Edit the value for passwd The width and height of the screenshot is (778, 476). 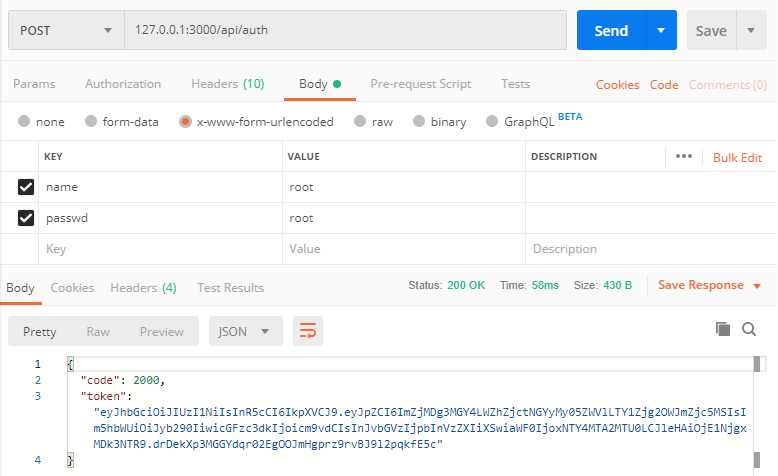(404, 218)
